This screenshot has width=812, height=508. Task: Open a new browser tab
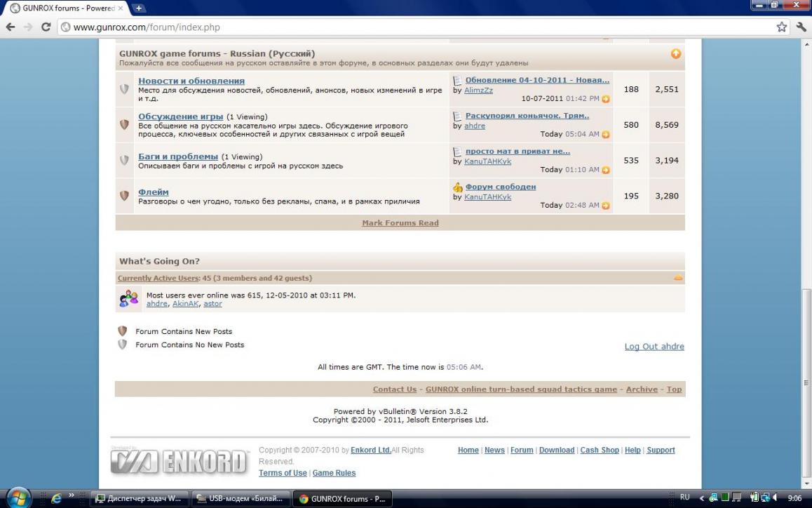[x=138, y=8]
